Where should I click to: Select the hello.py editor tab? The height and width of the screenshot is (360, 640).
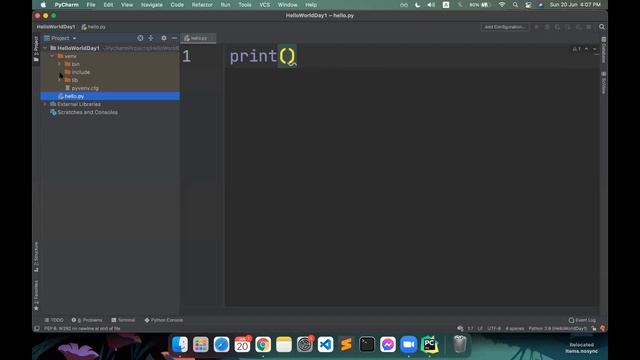coord(198,38)
